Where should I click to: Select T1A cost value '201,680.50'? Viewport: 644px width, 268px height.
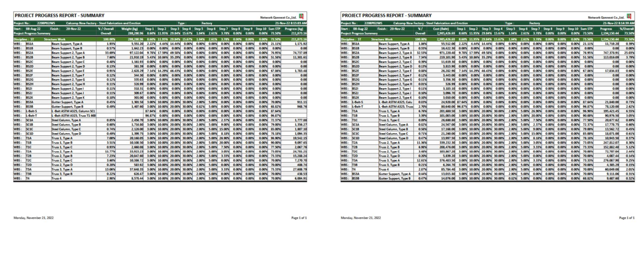(x=447, y=111)
